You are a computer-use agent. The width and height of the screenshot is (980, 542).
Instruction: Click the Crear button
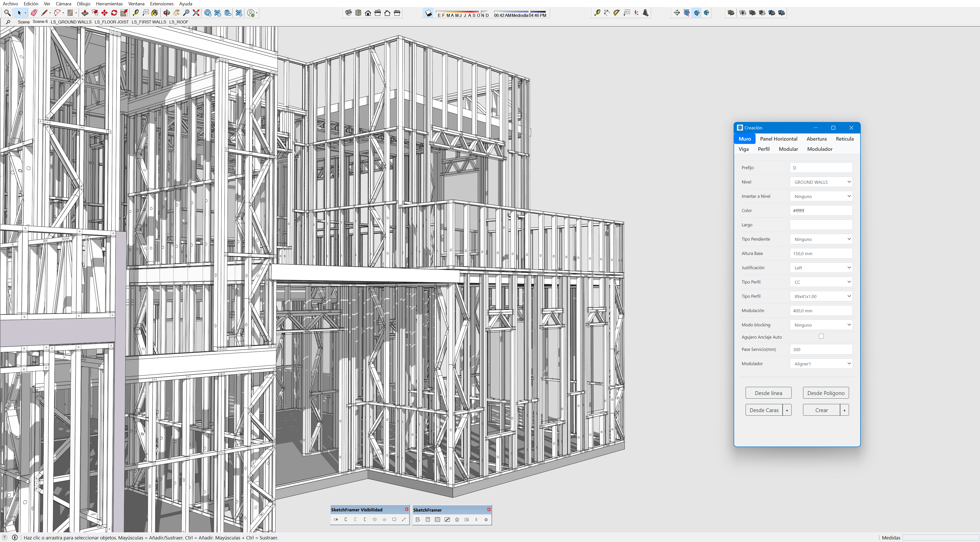(x=821, y=410)
